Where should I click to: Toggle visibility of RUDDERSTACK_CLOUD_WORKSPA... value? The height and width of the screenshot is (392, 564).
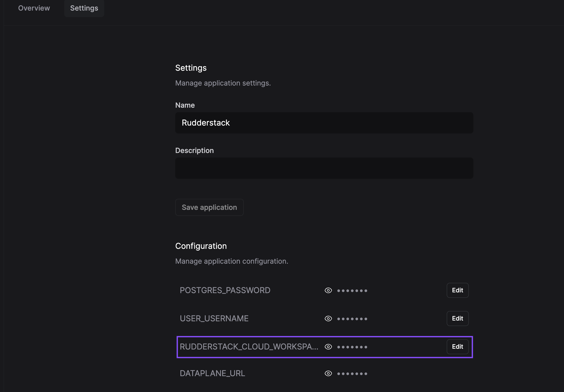coord(328,347)
